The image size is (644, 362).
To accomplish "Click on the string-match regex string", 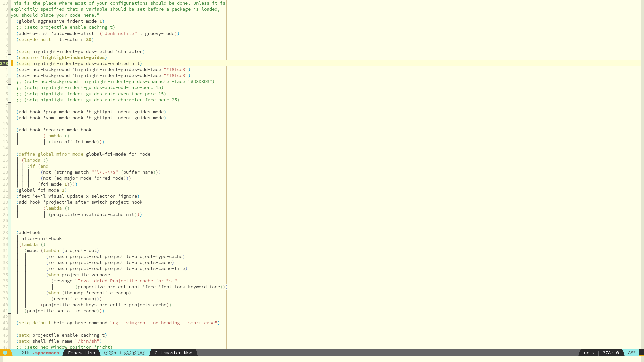I will (x=105, y=172).
